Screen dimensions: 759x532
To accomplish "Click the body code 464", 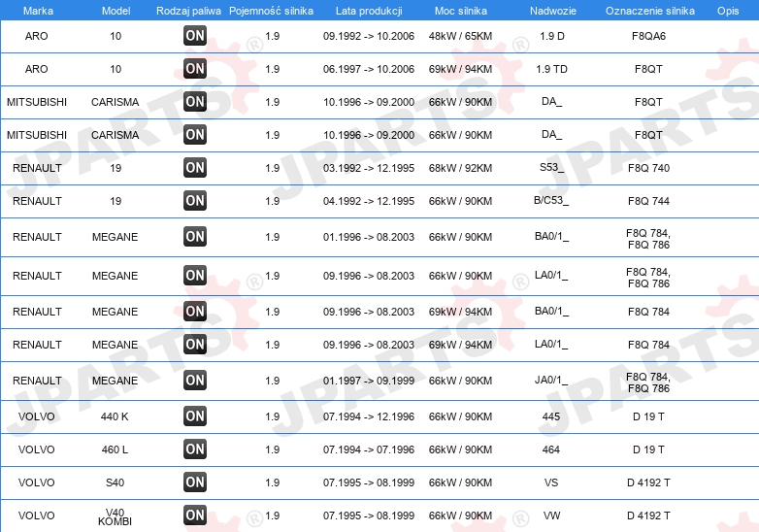I will click(551, 449).
